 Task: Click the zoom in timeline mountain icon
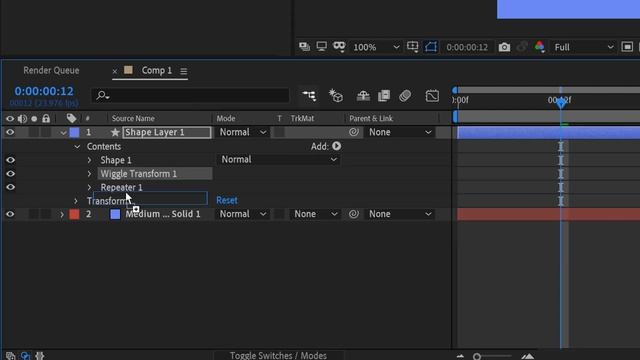click(528, 356)
